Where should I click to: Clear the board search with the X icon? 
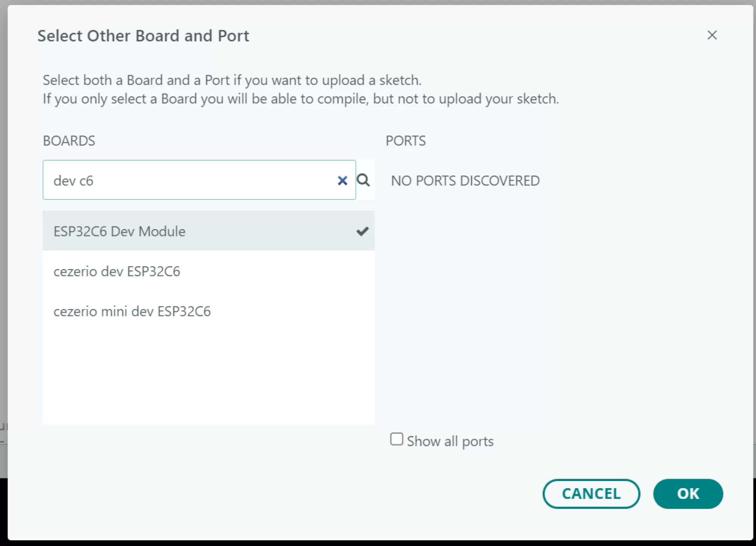click(342, 181)
